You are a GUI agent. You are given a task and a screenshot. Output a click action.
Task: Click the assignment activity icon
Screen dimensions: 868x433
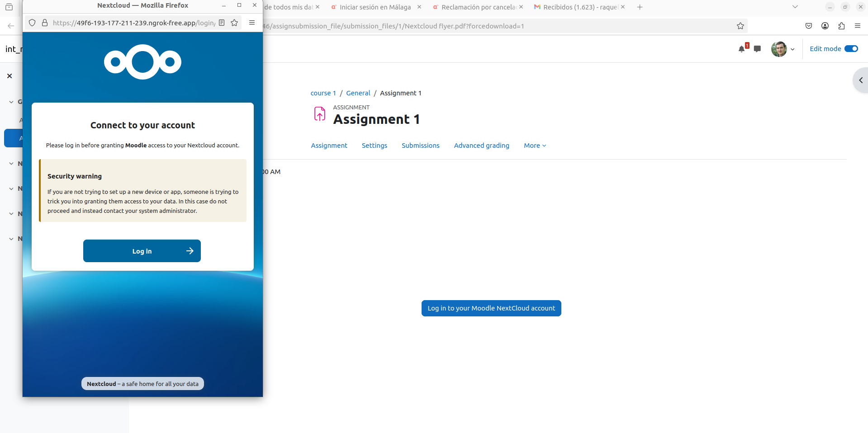pos(320,113)
